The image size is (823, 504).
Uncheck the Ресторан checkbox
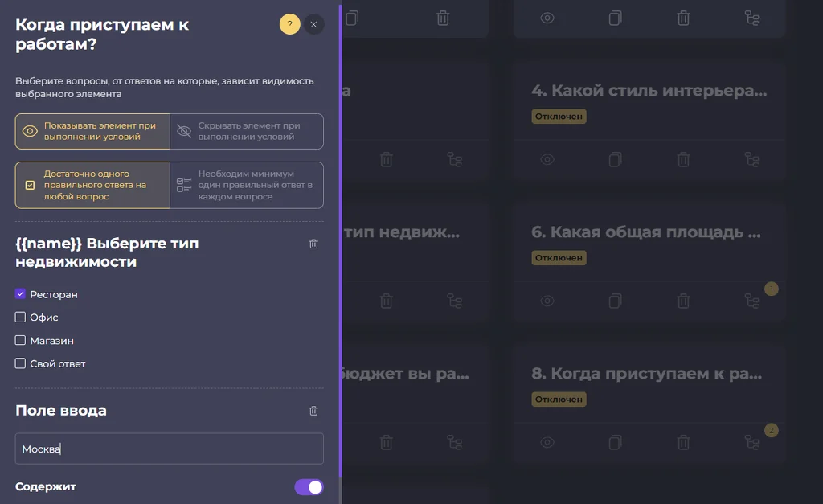pyautogui.click(x=20, y=294)
